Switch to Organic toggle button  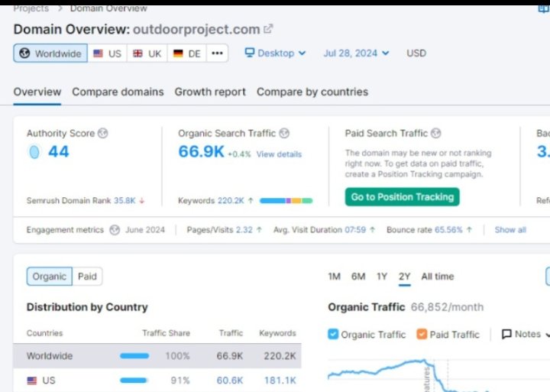(x=50, y=277)
